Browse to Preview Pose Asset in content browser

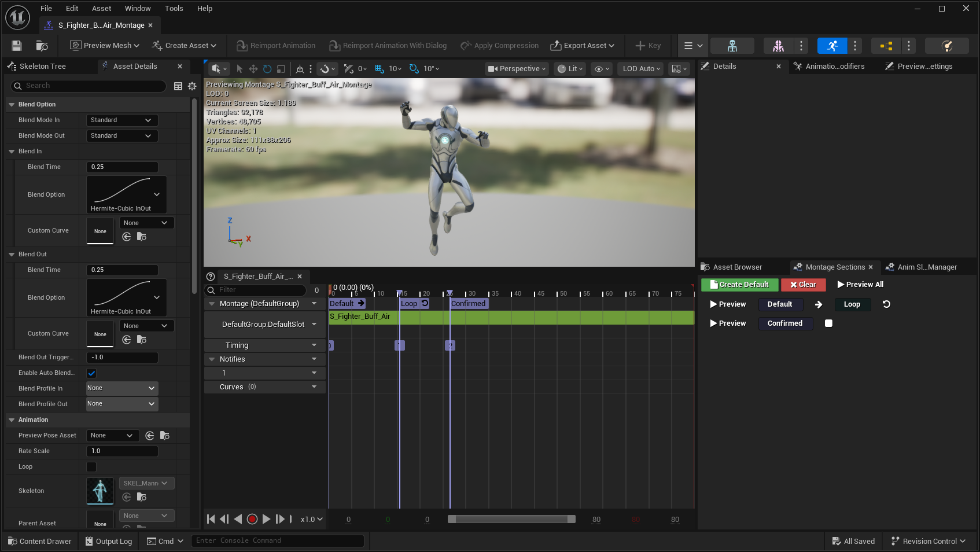pos(165,436)
